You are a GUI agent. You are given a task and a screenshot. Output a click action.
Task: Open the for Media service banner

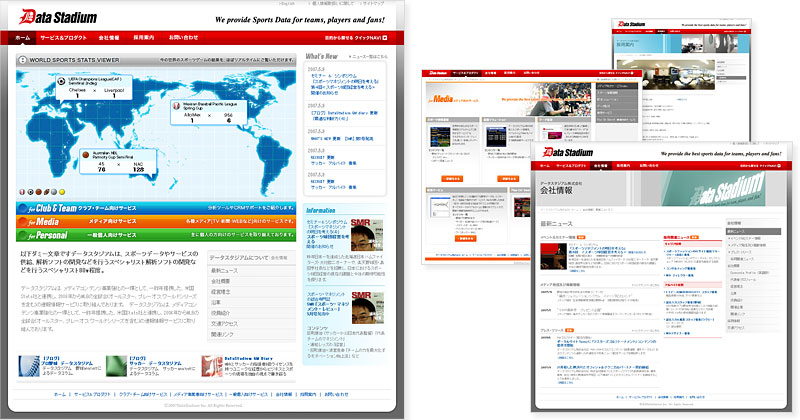pyautogui.click(x=156, y=222)
